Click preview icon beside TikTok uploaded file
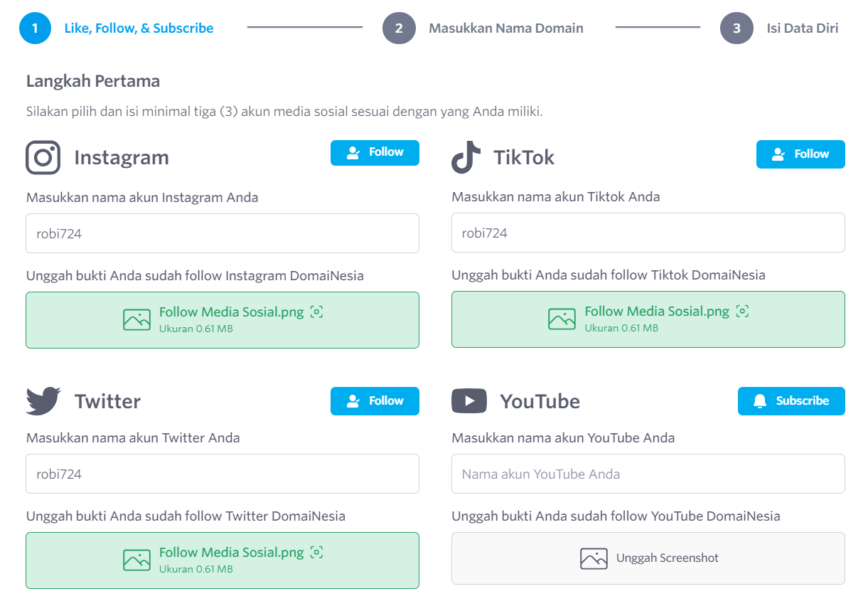 coord(742,311)
